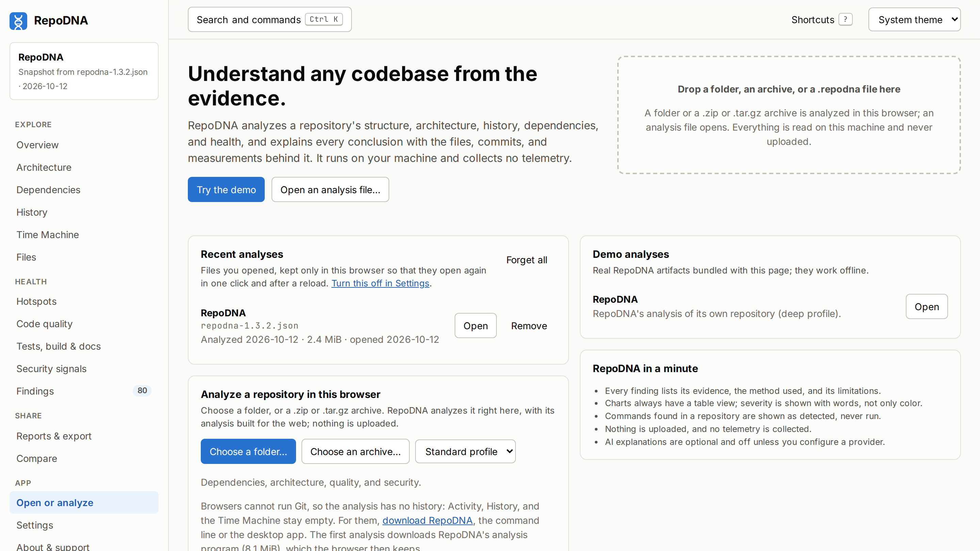Screen dimensions: 980x551
Task: Open the Files view
Action: tap(84, 257)
